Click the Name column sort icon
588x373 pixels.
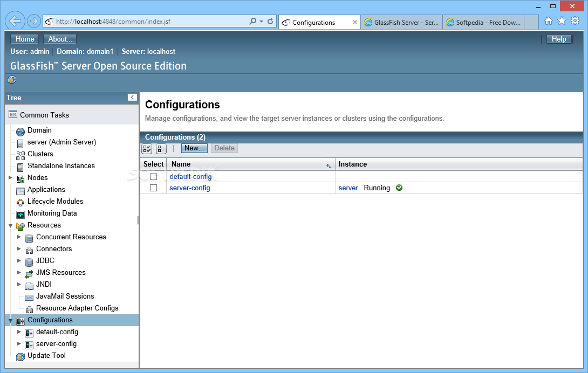(329, 165)
